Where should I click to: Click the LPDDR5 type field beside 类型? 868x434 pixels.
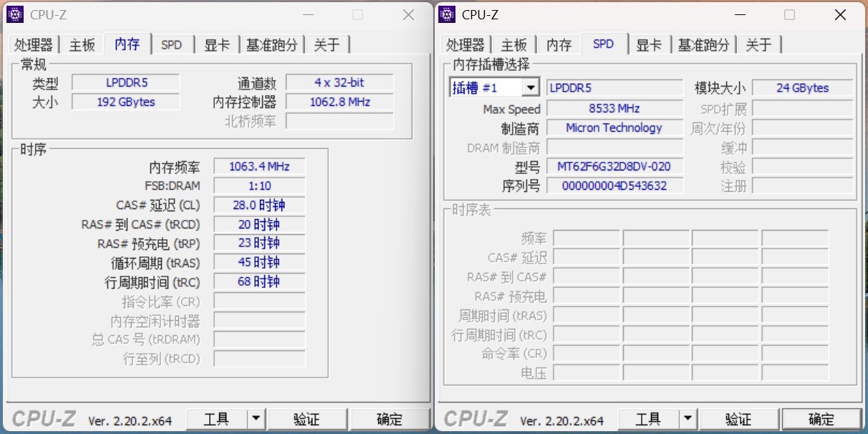[125, 82]
